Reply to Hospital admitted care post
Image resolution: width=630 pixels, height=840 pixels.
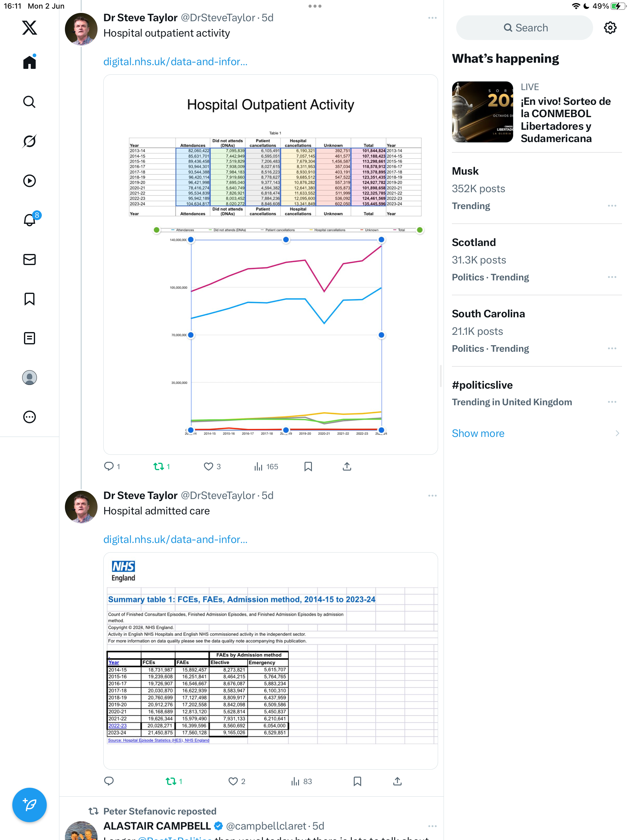click(x=109, y=781)
